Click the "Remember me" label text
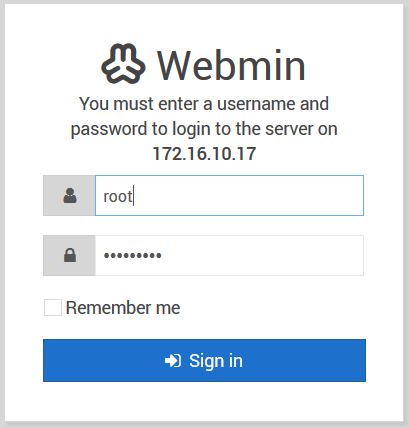Screen dimensions: 410x428 coord(123,307)
